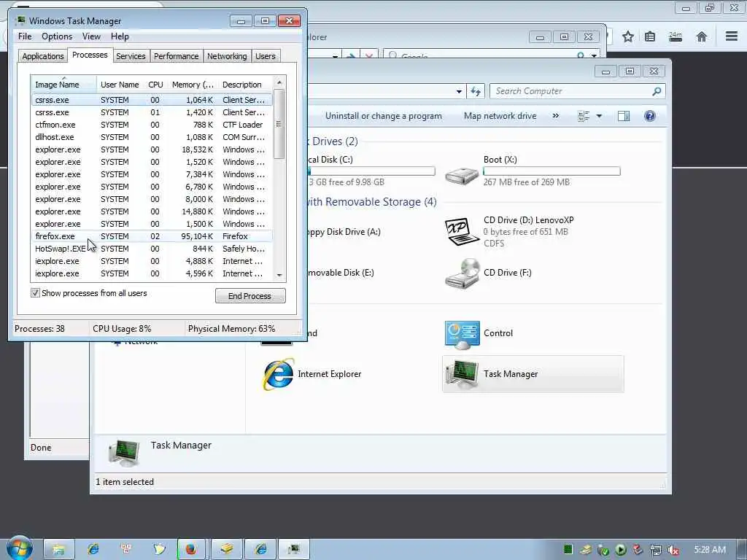Image resolution: width=747 pixels, height=560 pixels.
Task: Select the firefox.exe process row
Action: (x=152, y=236)
